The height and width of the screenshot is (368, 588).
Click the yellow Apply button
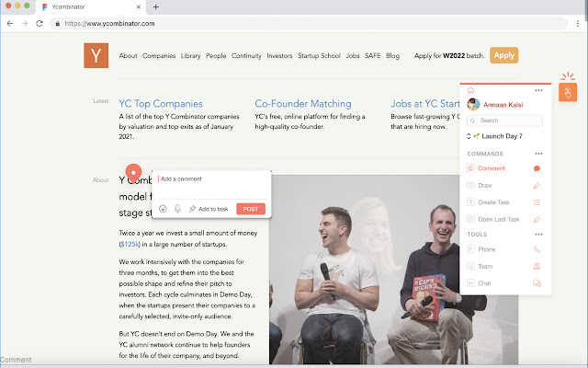pyautogui.click(x=503, y=55)
